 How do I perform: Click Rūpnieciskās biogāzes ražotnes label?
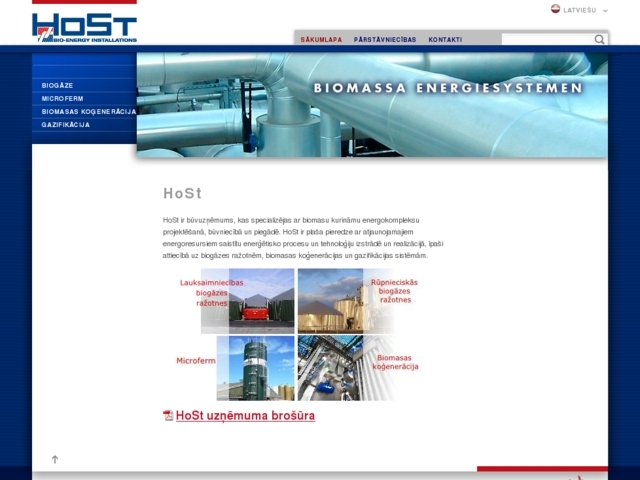click(394, 291)
